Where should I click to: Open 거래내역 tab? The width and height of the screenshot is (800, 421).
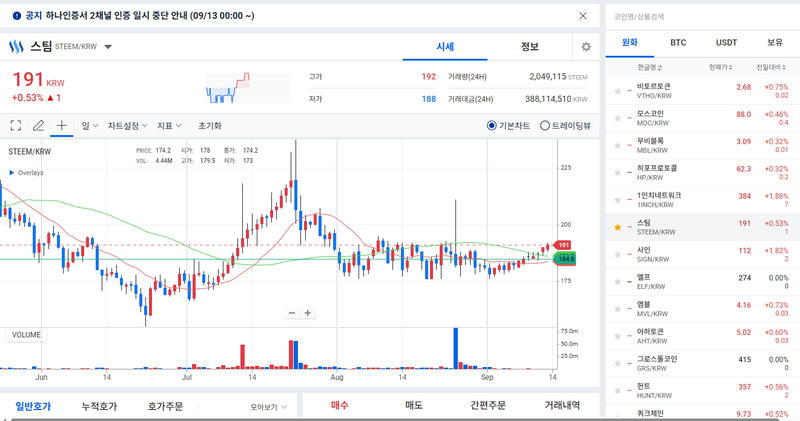(562, 405)
